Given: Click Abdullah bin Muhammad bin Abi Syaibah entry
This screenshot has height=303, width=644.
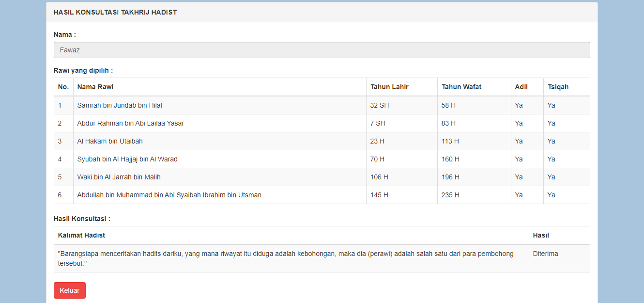Looking at the screenshot, I should click(x=169, y=195).
